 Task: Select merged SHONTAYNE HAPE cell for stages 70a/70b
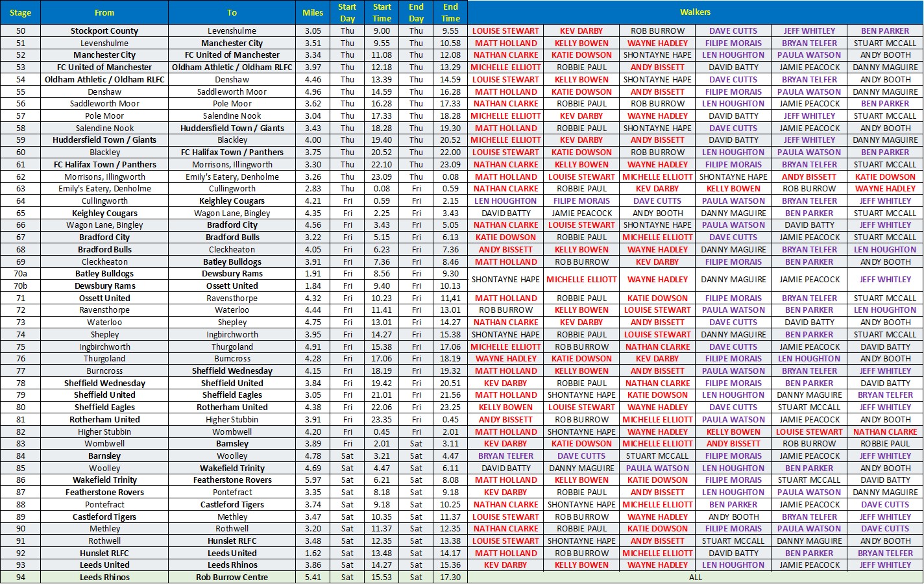(505, 280)
